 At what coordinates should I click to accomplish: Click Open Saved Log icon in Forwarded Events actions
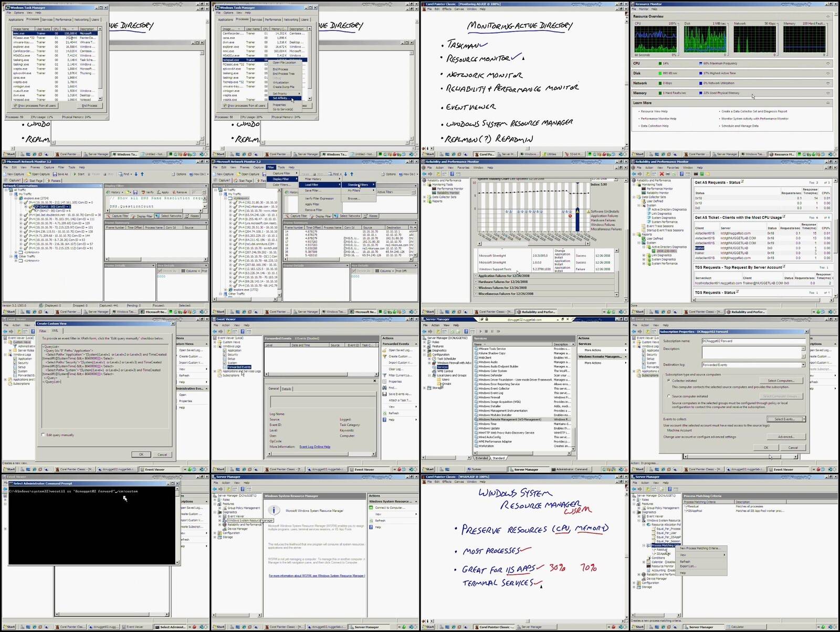(385, 350)
